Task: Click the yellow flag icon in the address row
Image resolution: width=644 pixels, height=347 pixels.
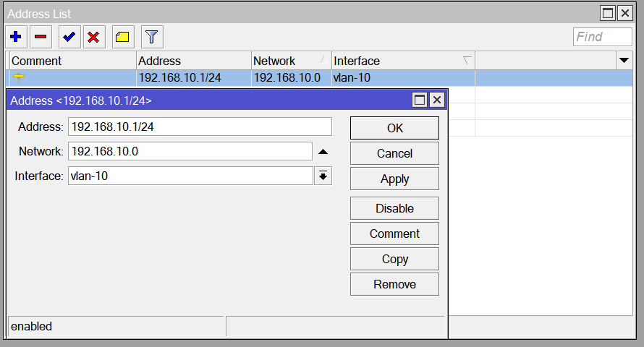Action: coord(19,77)
